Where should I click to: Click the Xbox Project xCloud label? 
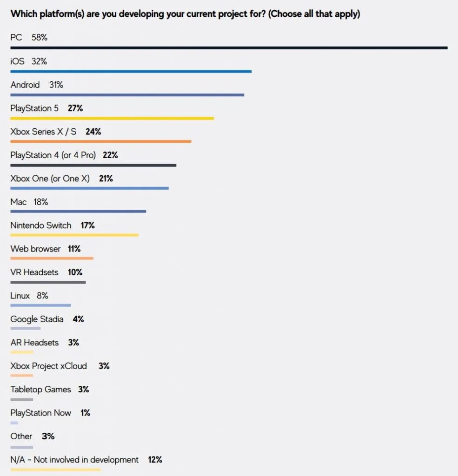pyautogui.click(x=49, y=366)
